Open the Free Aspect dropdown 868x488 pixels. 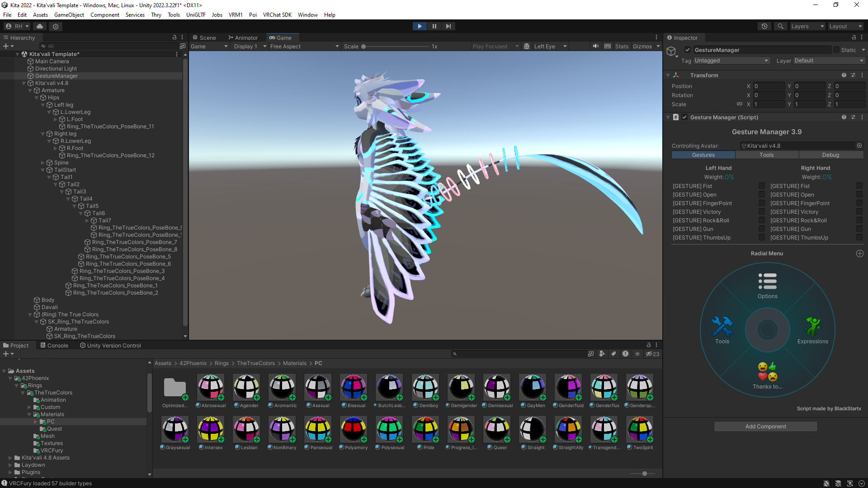pyautogui.click(x=304, y=46)
